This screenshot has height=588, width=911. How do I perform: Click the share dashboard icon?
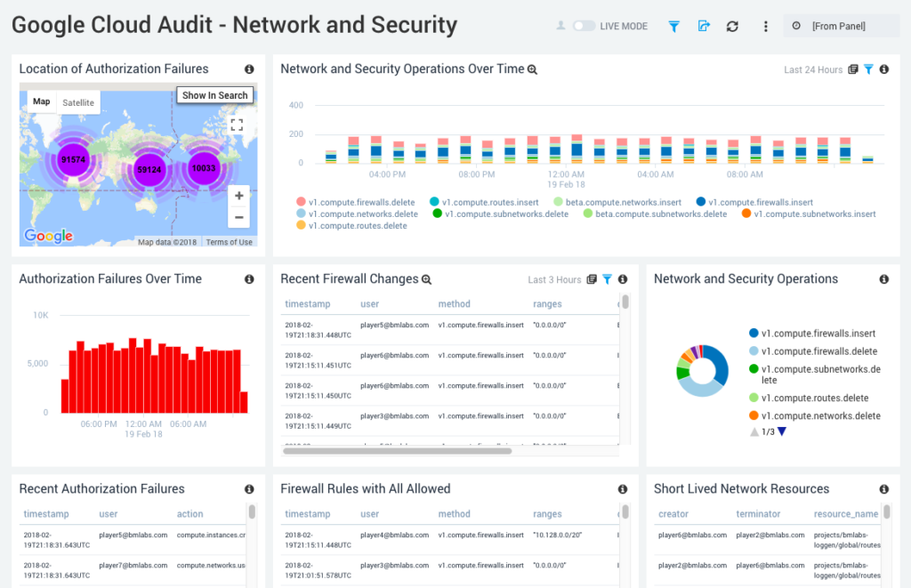(704, 26)
